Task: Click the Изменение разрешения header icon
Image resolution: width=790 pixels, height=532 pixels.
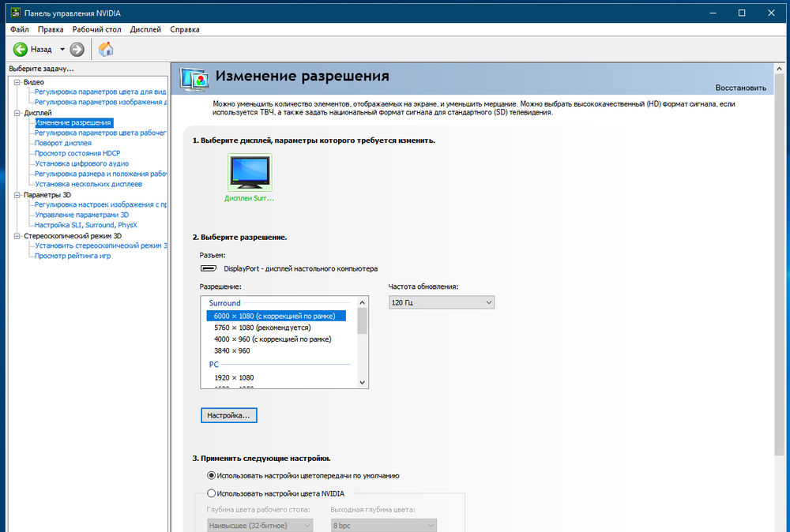Action: 194,79
